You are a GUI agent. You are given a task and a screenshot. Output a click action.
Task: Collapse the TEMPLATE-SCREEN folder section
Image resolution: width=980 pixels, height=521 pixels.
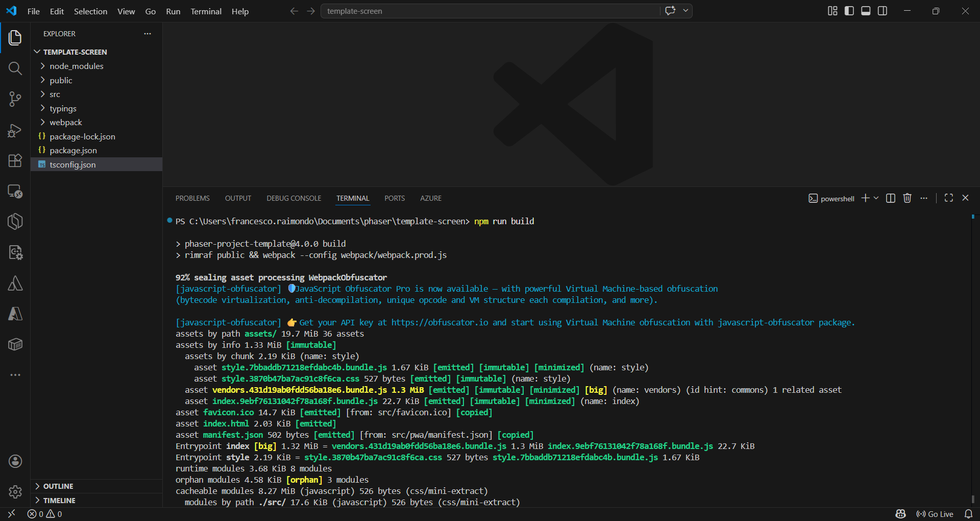[x=96, y=52]
